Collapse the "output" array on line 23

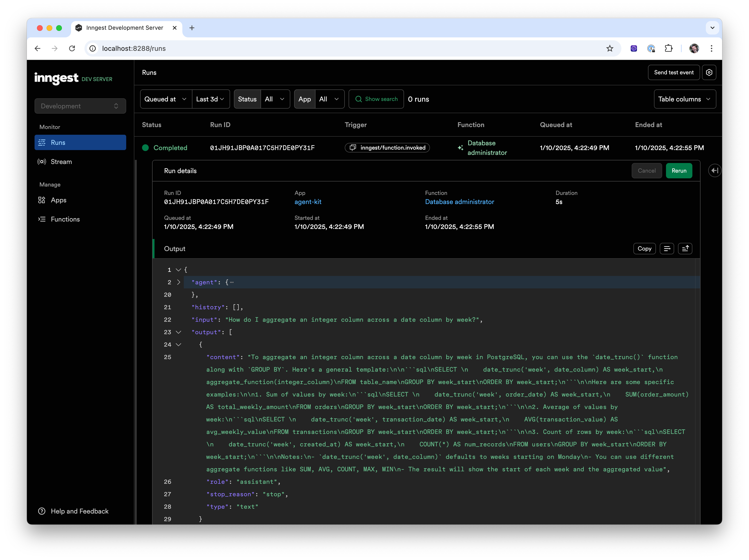(178, 332)
